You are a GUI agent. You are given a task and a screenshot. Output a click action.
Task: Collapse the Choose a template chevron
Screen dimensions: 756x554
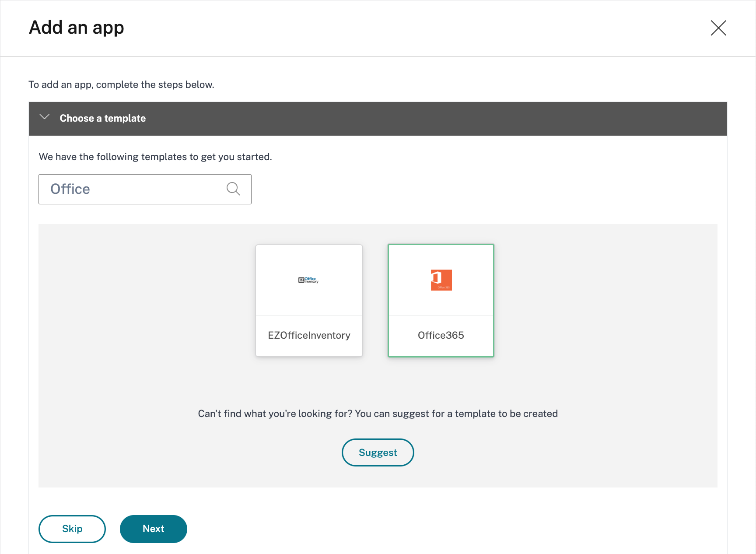[x=44, y=117]
